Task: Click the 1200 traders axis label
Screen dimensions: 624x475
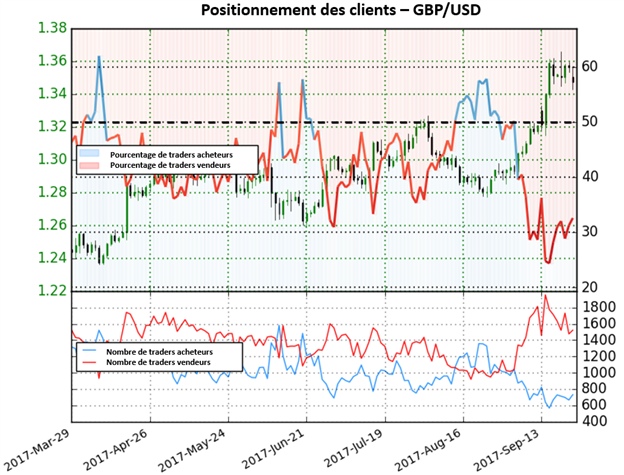Action: (x=599, y=356)
